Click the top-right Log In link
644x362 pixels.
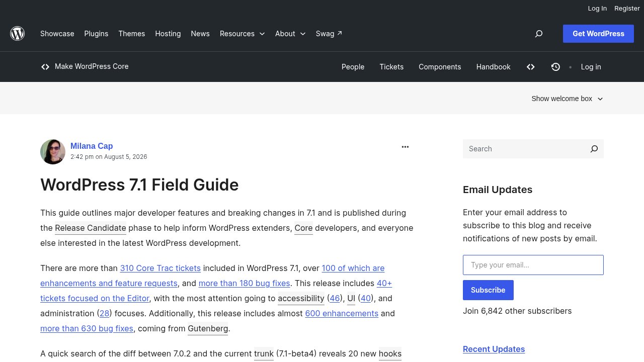click(597, 8)
